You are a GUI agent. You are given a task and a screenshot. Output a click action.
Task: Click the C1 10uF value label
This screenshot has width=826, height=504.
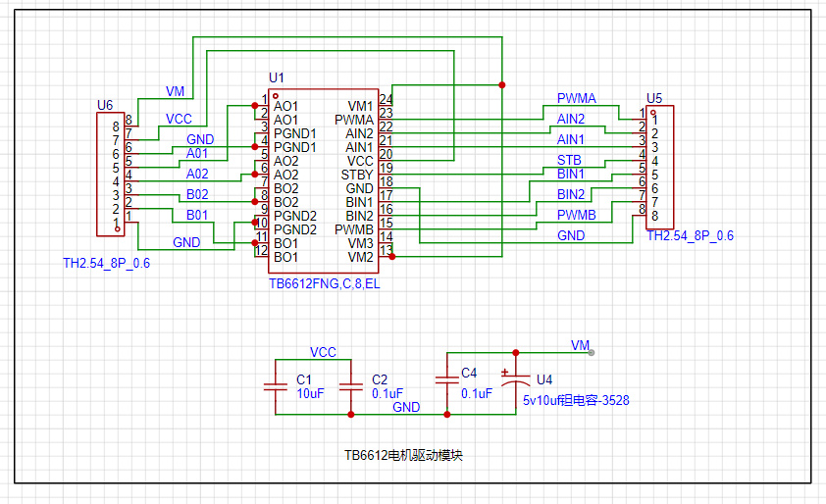click(x=310, y=393)
